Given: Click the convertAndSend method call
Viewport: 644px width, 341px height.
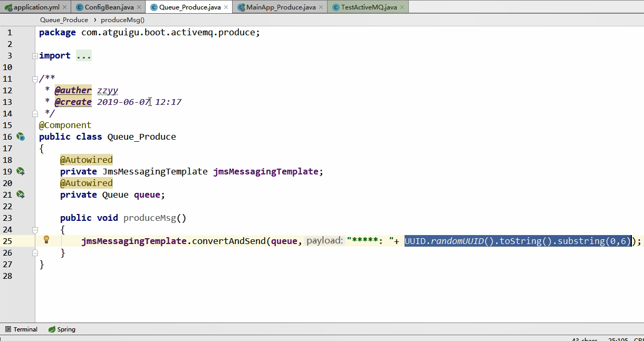Looking at the screenshot, I should [229, 241].
